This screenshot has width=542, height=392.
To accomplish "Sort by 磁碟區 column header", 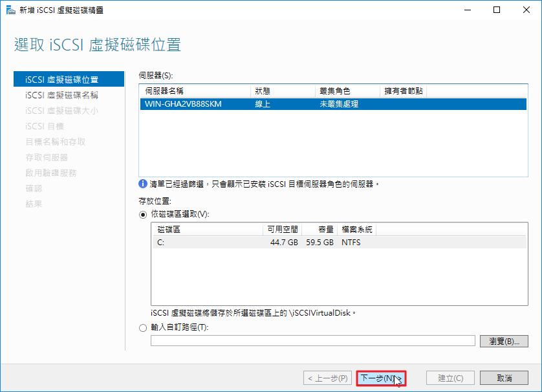I will point(208,229).
